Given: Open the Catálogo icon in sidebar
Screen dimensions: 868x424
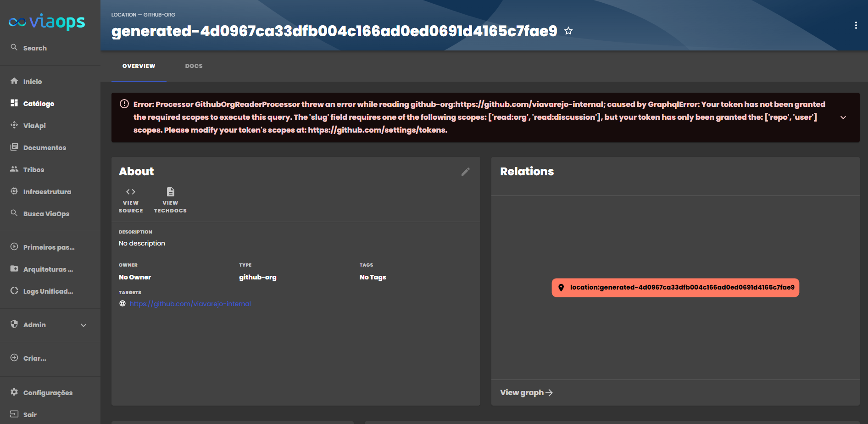Looking at the screenshot, I should coord(14,103).
